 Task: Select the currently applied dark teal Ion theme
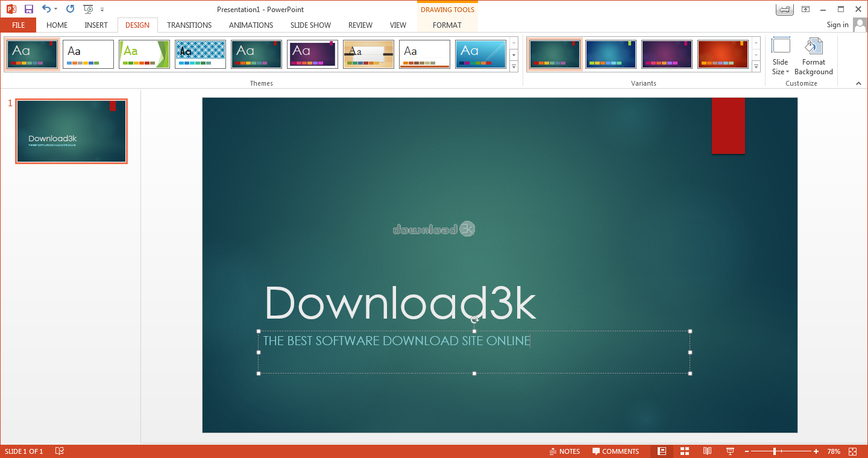pyautogui.click(x=33, y=54)
